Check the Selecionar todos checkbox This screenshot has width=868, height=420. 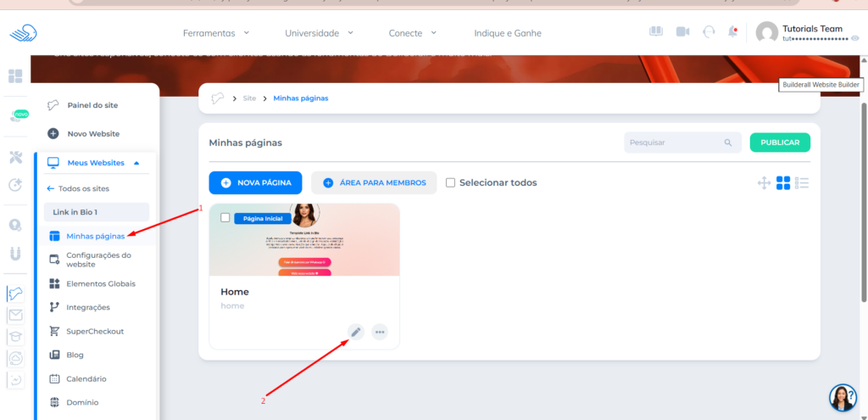coord(451,182)
